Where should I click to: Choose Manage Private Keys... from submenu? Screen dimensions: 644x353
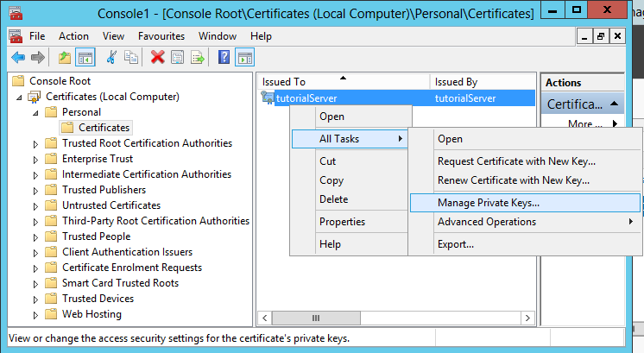(x=488, y=203)
